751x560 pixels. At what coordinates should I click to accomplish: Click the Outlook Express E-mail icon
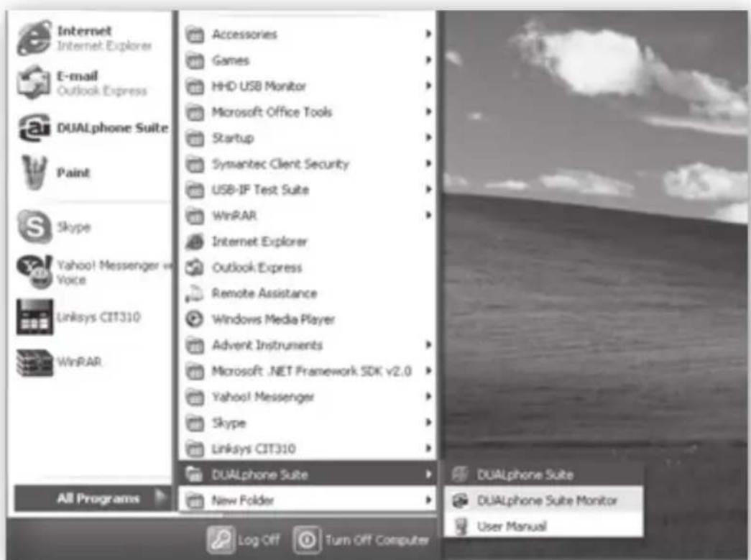point(33,83)
